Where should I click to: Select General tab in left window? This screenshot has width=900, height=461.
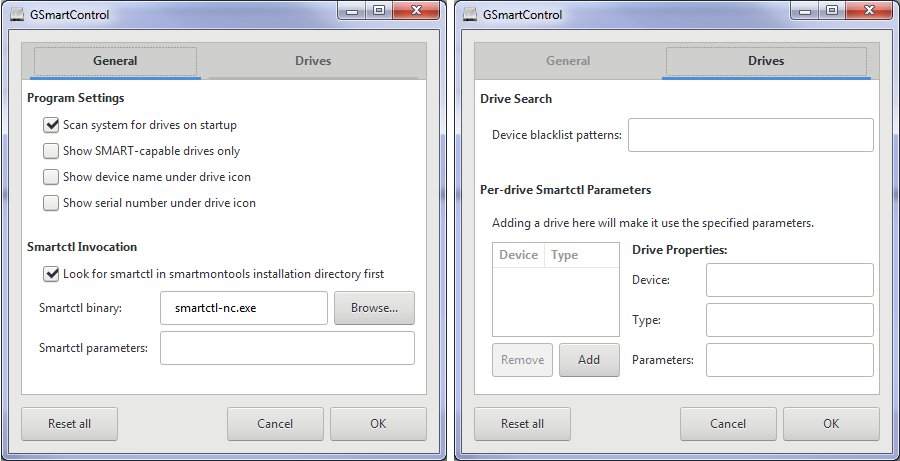115,61
